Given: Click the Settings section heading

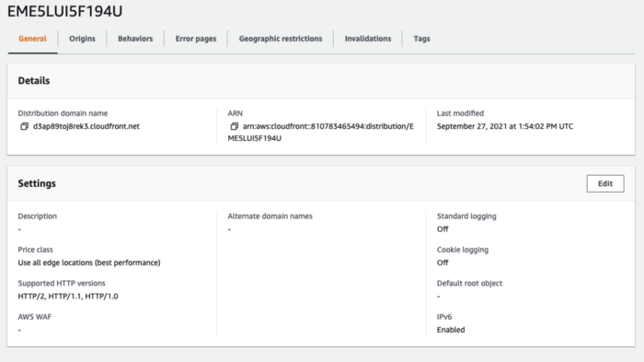Looking at the screenshot, I should [x=37, y=183].
